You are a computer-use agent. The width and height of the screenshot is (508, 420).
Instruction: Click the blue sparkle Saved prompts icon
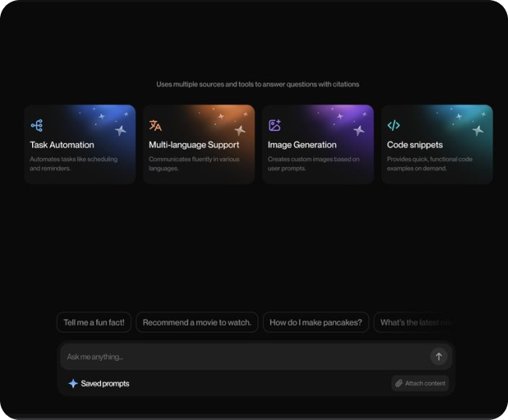tap(73, 383)
